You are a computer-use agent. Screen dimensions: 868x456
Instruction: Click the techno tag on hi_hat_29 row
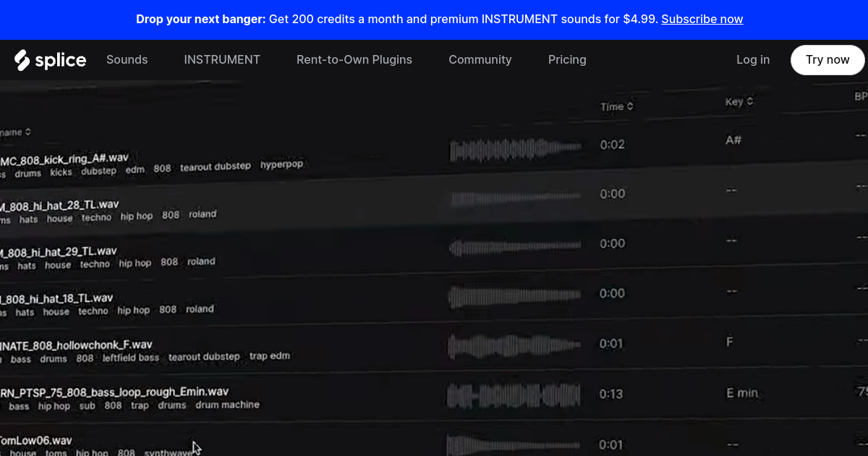coord(95,264)
